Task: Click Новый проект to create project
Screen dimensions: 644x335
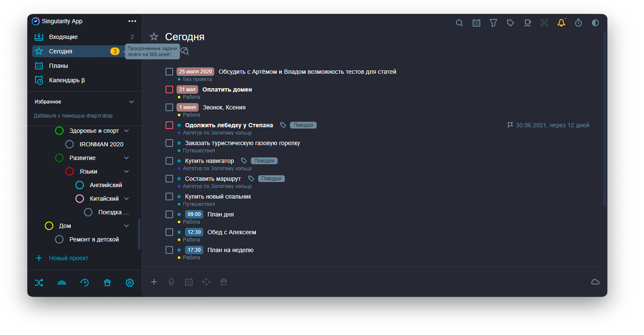Action: (x=68, y=258)
